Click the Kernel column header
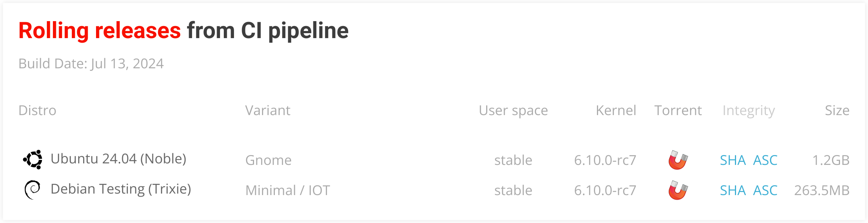 (616, 111)
